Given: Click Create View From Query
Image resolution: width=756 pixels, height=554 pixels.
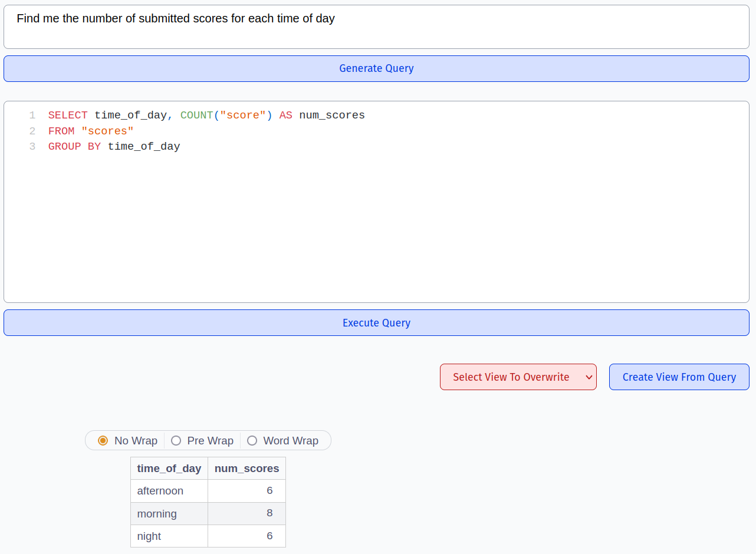Looking at the screenshot, I should pos(679,377).
